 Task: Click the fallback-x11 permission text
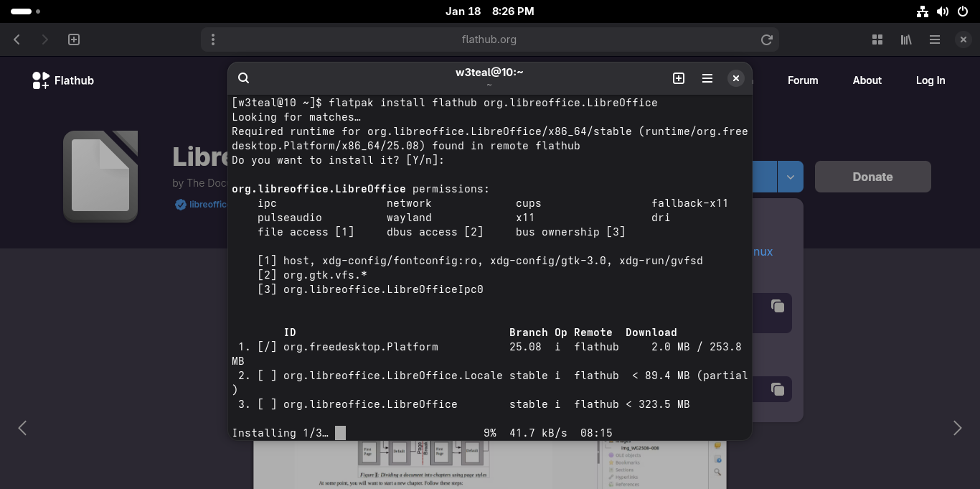(x=689, y=203)
